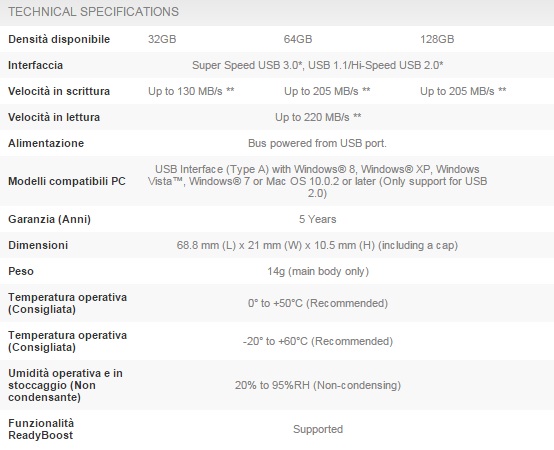Click the Interfaccia row label
The height and width of the screenshot is (450, 554).
pos(35,65)
